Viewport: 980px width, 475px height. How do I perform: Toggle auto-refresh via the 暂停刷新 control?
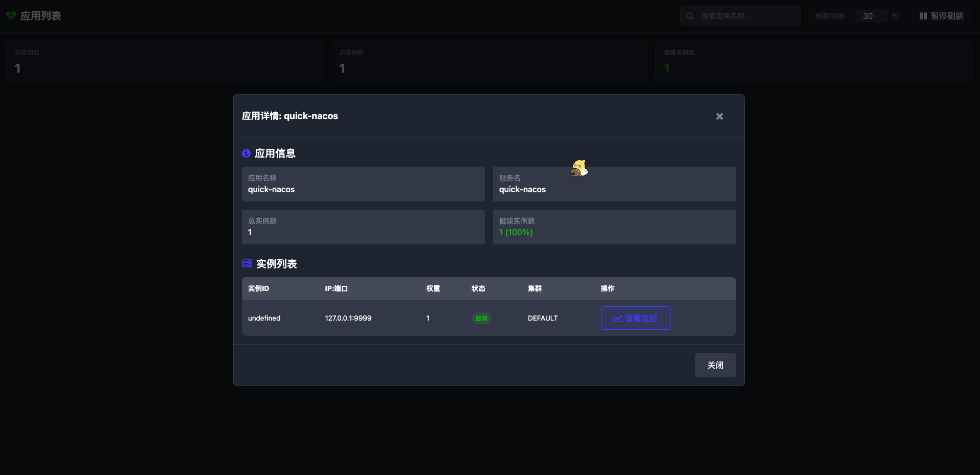[x=941, y=16]
